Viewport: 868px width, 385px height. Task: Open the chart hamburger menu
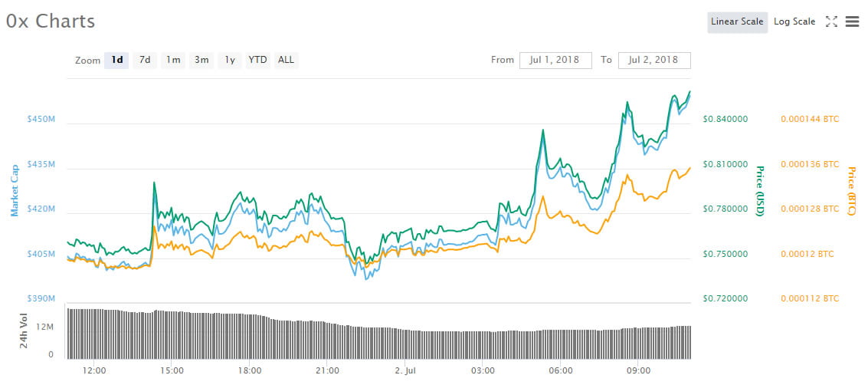coord(851,22)
